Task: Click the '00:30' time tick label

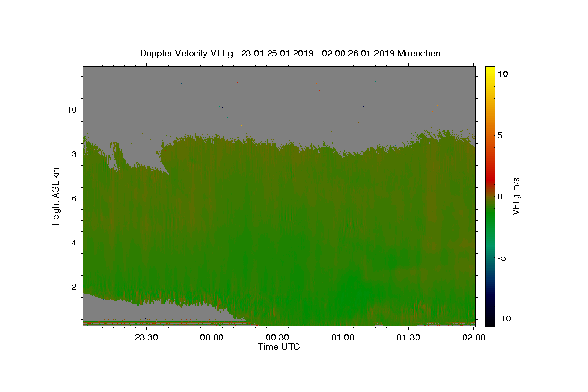Action: pos(277,337)
